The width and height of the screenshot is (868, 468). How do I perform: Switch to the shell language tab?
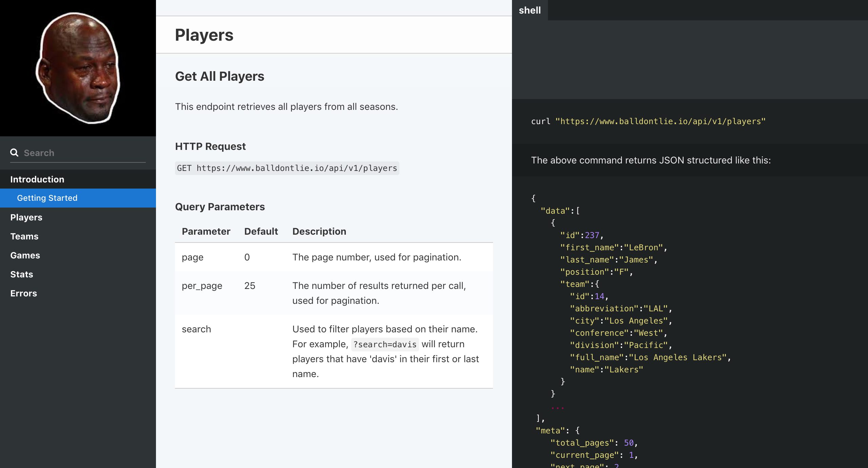(530, 10)
